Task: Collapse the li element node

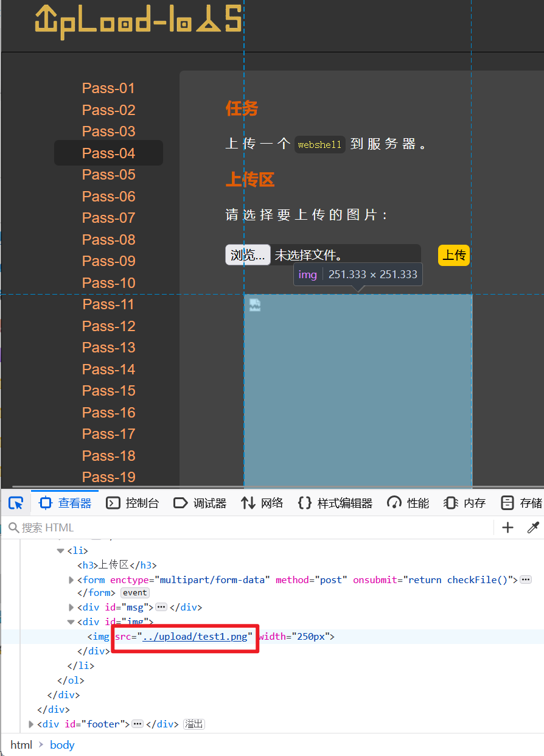Action: pyautogui.click(x=60, y=551)
